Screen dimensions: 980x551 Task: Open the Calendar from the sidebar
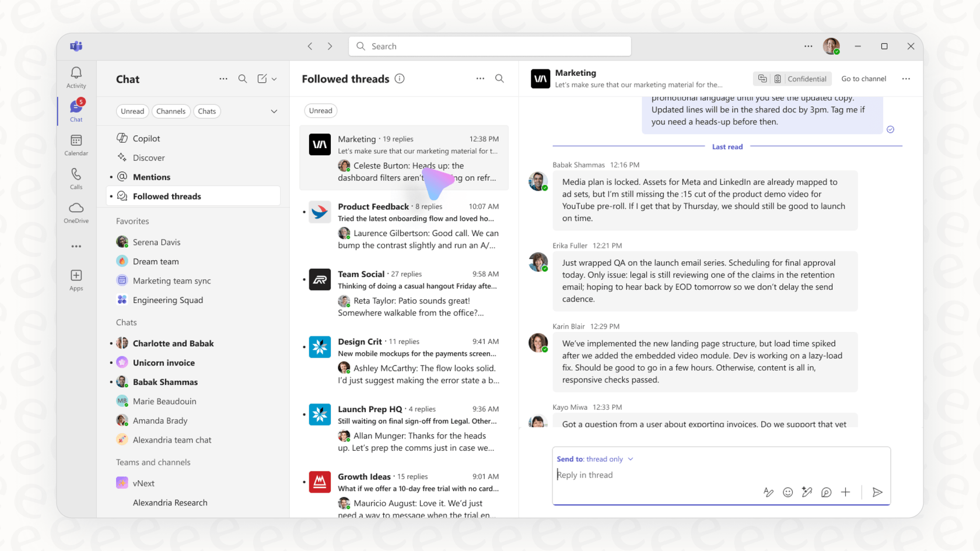coord(75,145)
